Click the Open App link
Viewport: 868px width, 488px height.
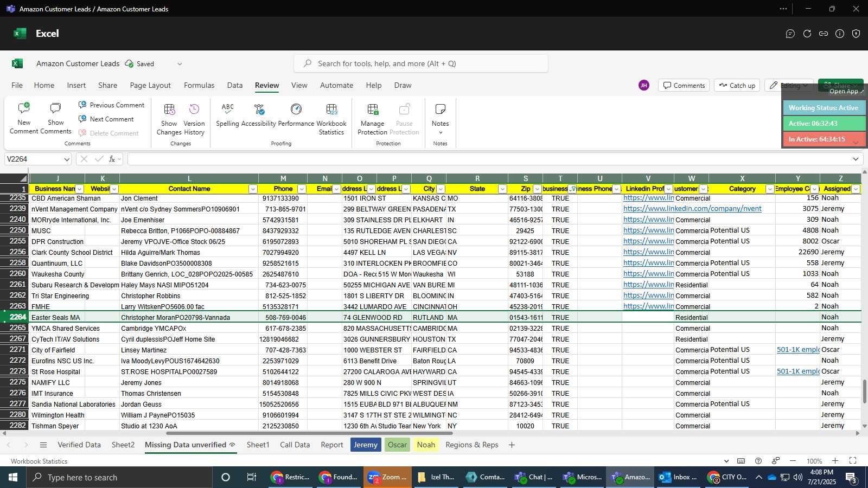click(846, 91)
